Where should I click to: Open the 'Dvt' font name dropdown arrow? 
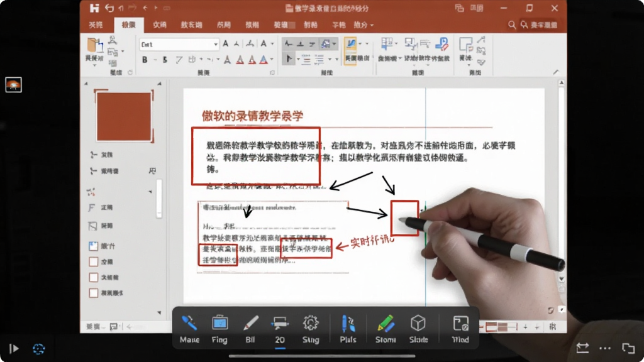coord(215,45)
